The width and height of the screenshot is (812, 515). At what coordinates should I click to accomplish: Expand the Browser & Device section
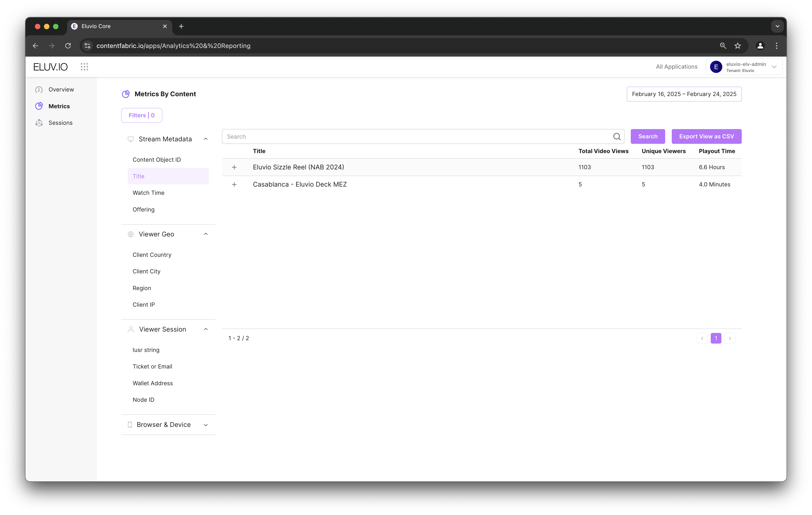coord(206,425)
